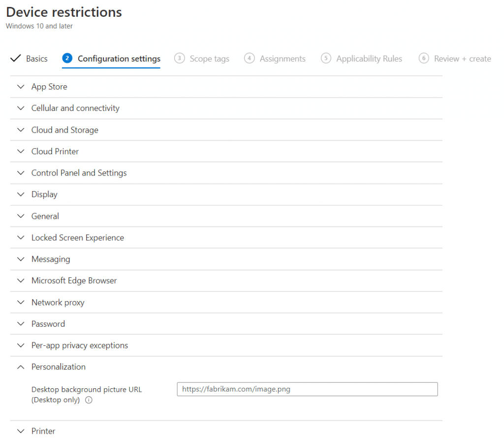The image size is (504, 440).
Task: Click the Locked Screen Experience label
Action: (77, 237)
